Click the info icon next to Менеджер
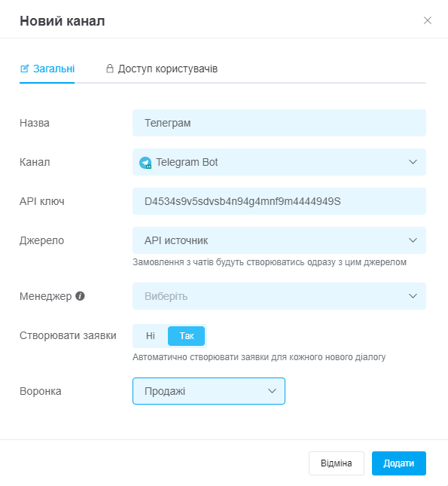The width and height of the screenshot is (448, 486). (80, 296)
